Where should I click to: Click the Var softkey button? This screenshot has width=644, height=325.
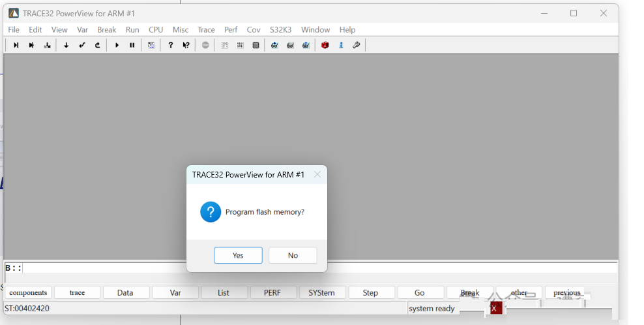175,292
